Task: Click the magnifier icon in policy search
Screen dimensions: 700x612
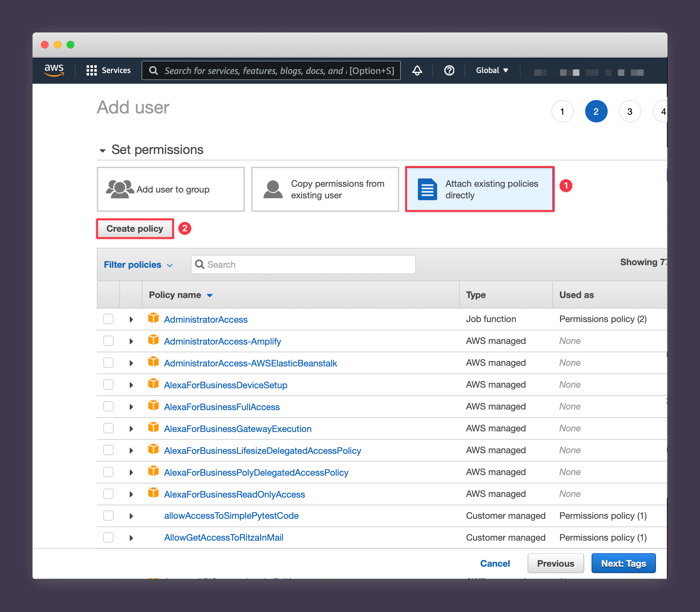Action: click(x=199, y=264)
